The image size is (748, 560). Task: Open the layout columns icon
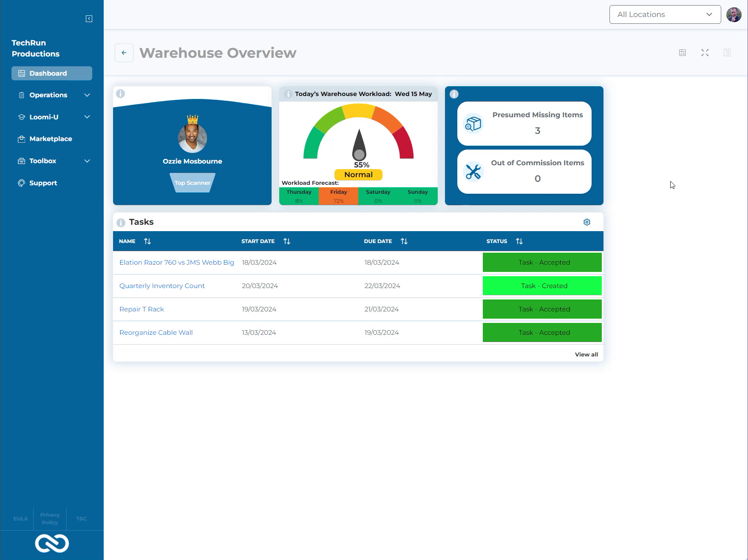[727, 53]
